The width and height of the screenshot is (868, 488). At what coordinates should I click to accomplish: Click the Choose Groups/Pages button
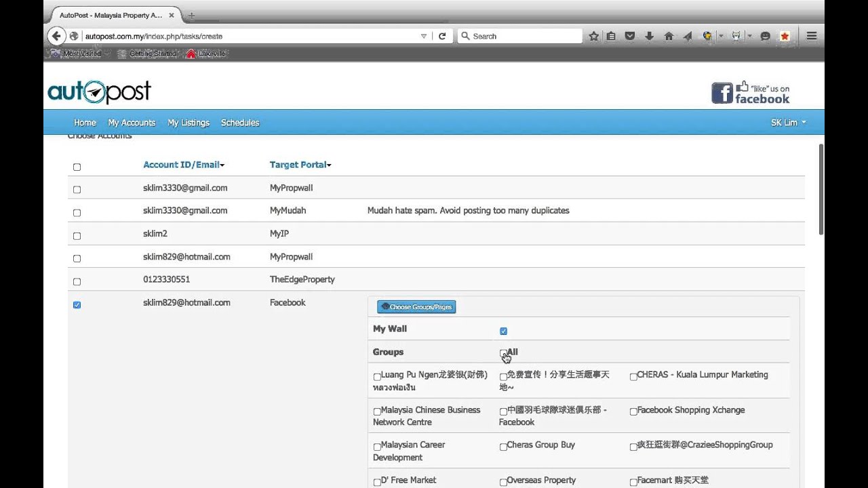416,307
